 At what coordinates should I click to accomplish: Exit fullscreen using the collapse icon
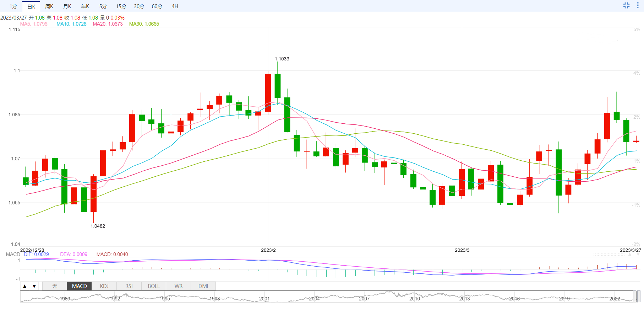(626, 5)
